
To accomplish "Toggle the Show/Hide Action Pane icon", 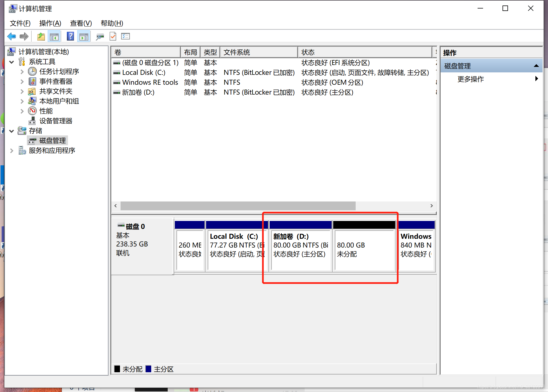I will coord(84,36).
